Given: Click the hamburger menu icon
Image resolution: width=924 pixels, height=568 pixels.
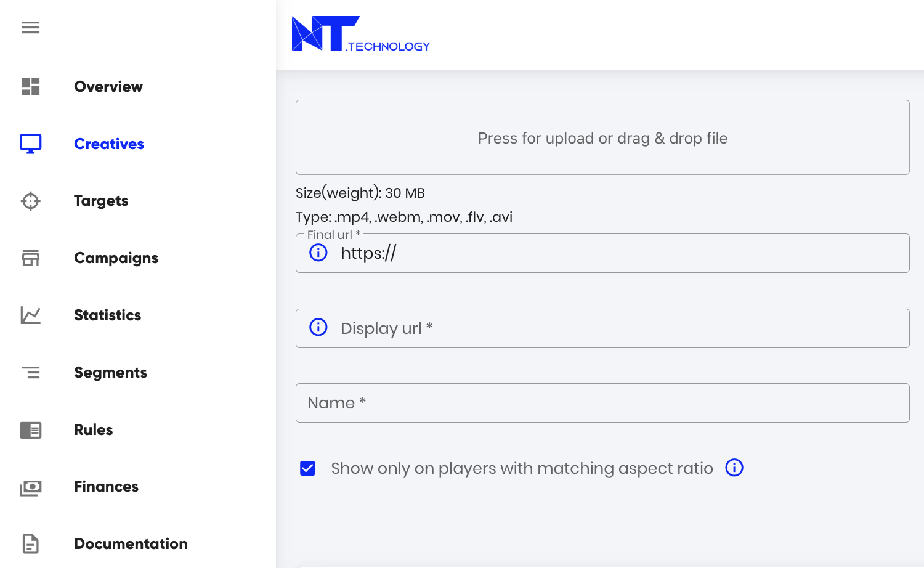Looking at the screenshot, I should (30, 28).
